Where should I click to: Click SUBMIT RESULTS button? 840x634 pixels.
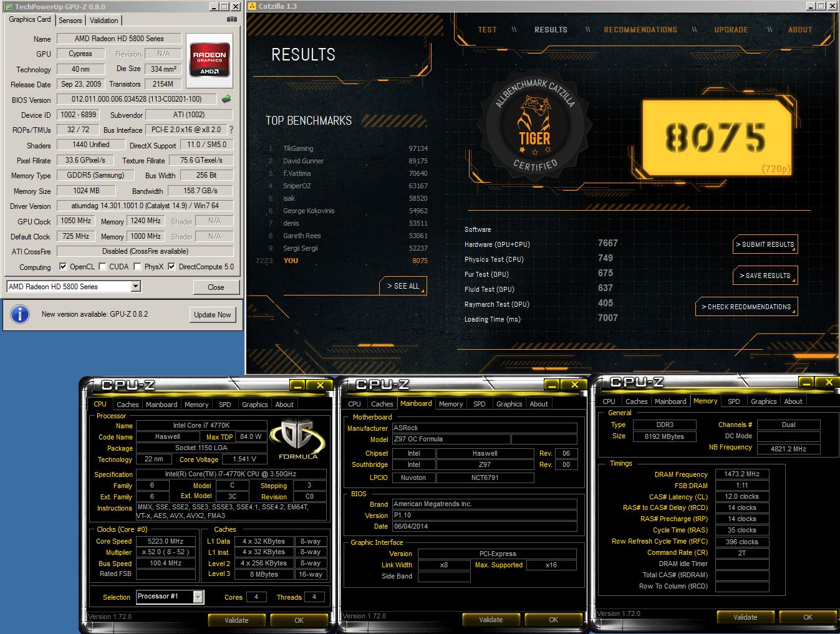point(765,244)
